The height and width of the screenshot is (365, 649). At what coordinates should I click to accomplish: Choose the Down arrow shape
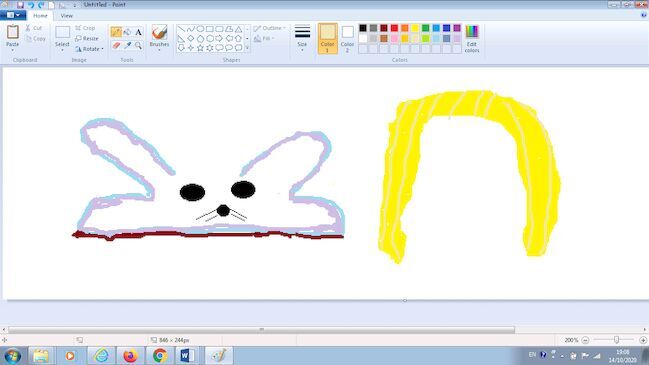[x=181, y=48]
